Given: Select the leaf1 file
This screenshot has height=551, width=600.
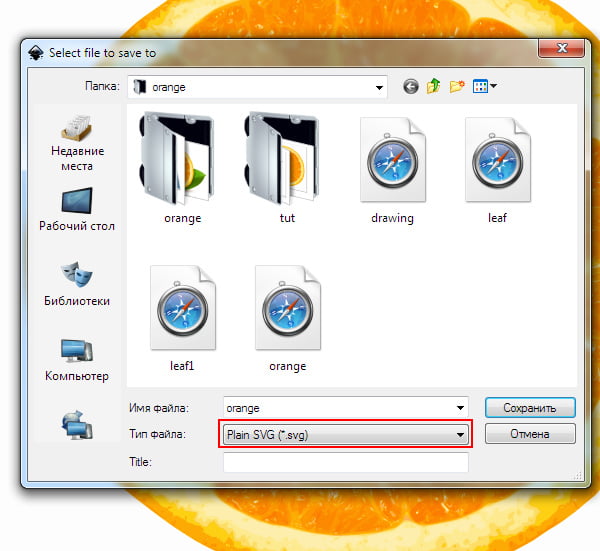Looking at the screenshot, I should pyautogui.click(x=183, y=318).
